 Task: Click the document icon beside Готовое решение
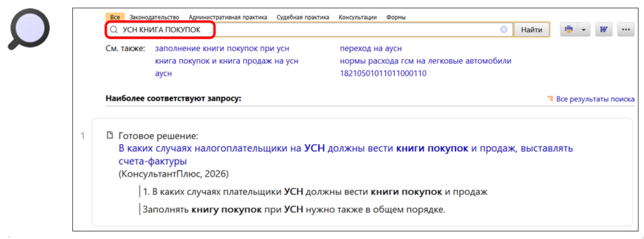pyautogui.click(x=109, y=135)
